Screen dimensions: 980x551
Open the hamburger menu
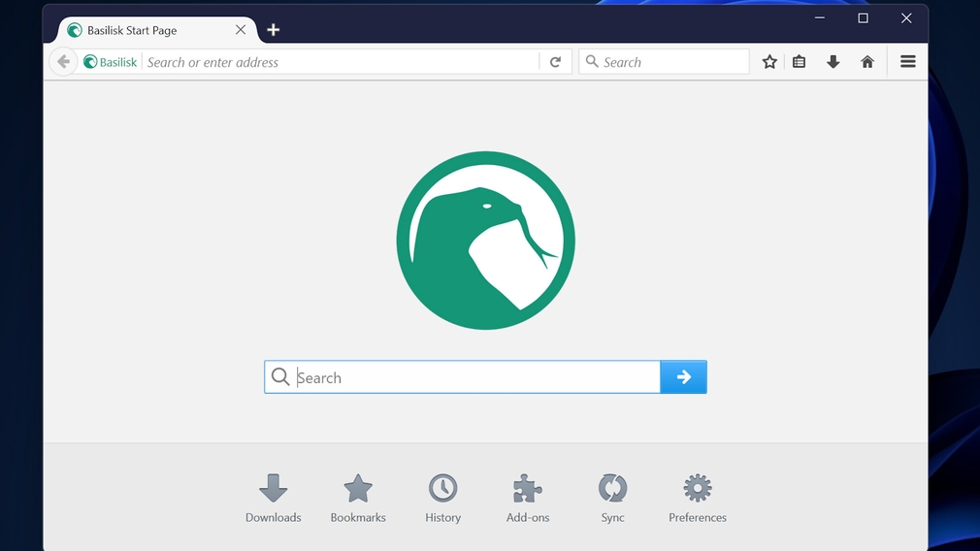coord(907,62)
